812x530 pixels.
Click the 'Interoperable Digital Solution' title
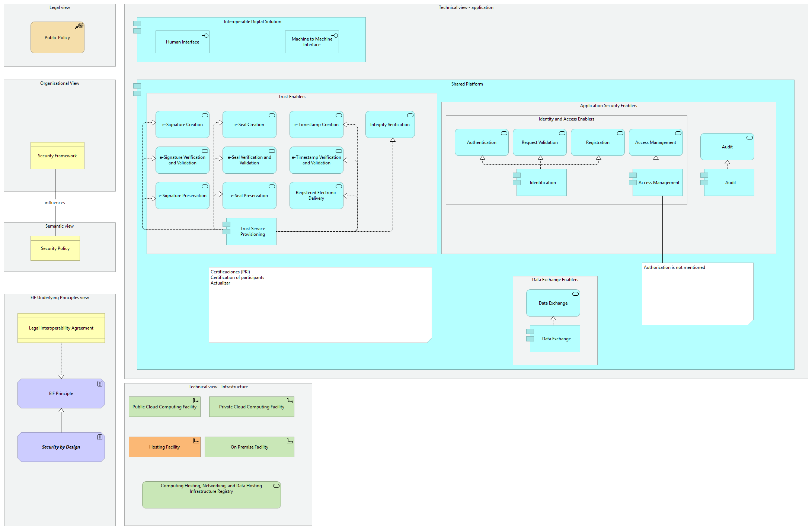(x=252, y=22)
